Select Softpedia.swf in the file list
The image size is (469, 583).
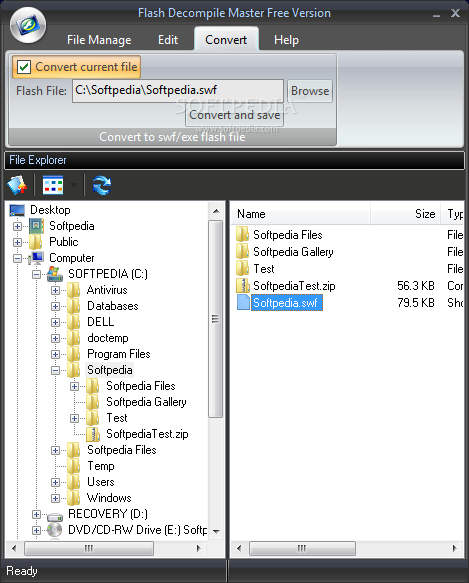point(286,303)
